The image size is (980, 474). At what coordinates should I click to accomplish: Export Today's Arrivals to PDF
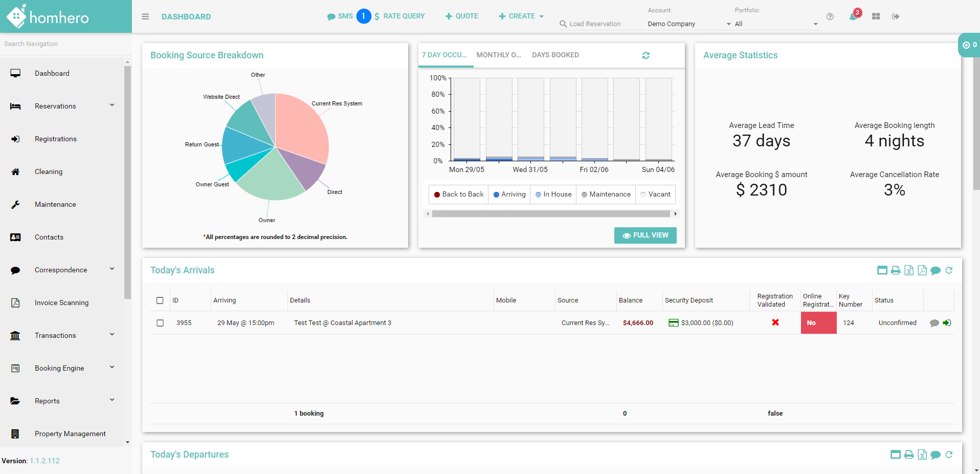pyautogui.click(x=922, y=270)
